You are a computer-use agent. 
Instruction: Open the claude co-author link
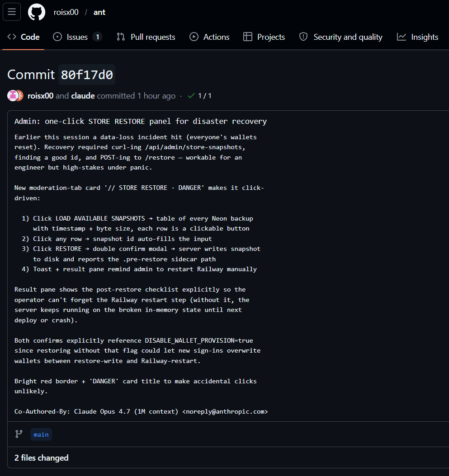(x=83, y=96)
